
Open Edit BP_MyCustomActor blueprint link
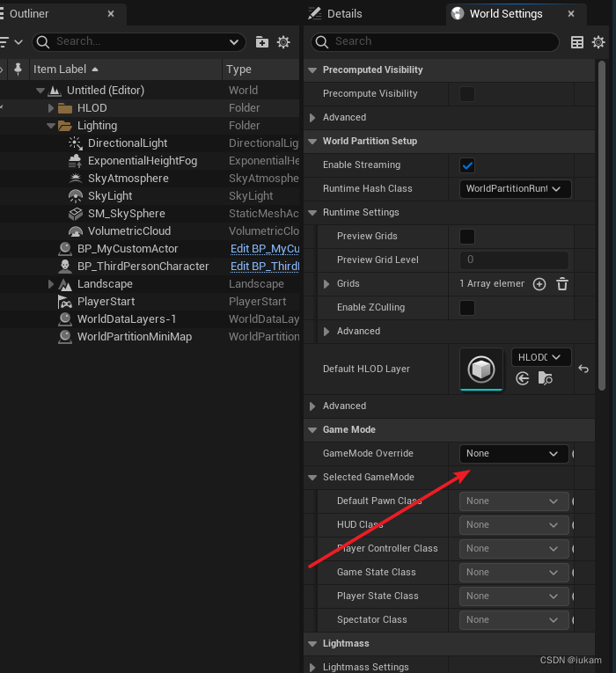265,249
